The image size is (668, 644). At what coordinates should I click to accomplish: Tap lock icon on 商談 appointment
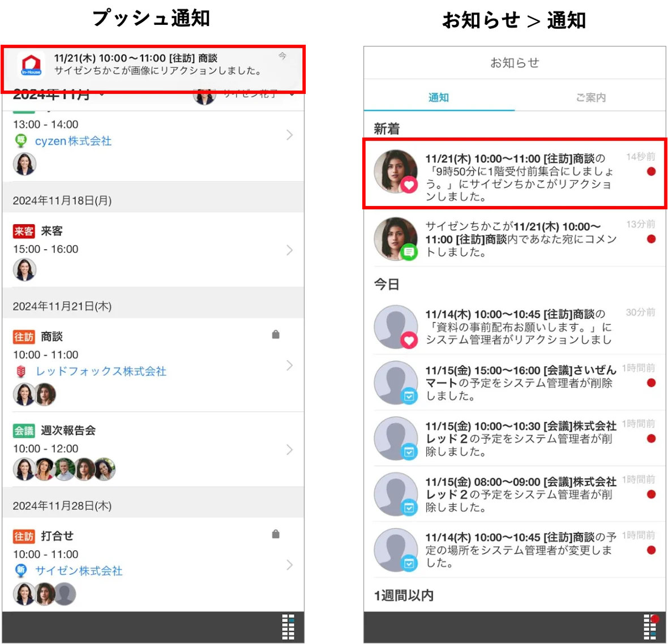coord(276,335)
